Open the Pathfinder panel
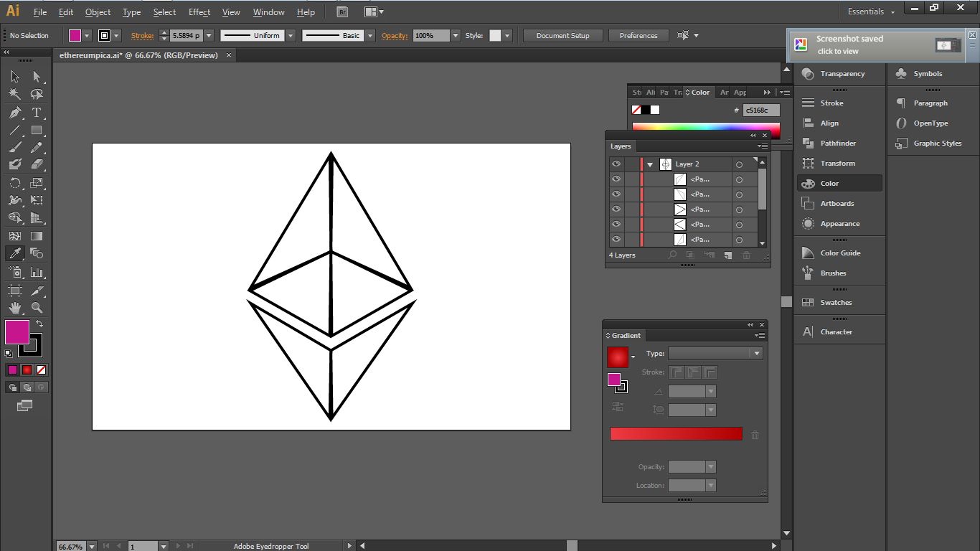Image resolution: width=980 pixels, height=551 pixels. pyautogui.click(x=839, y=143)
